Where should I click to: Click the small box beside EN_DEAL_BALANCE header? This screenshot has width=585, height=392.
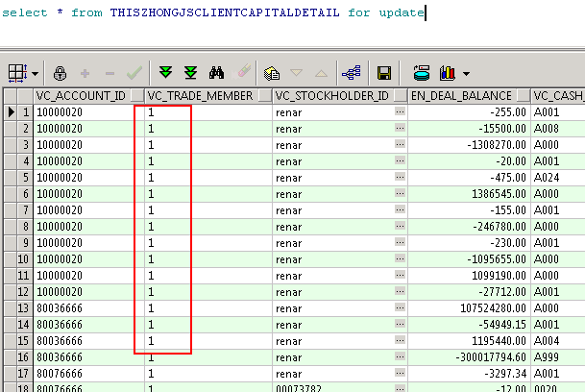[x=524, y=96]
